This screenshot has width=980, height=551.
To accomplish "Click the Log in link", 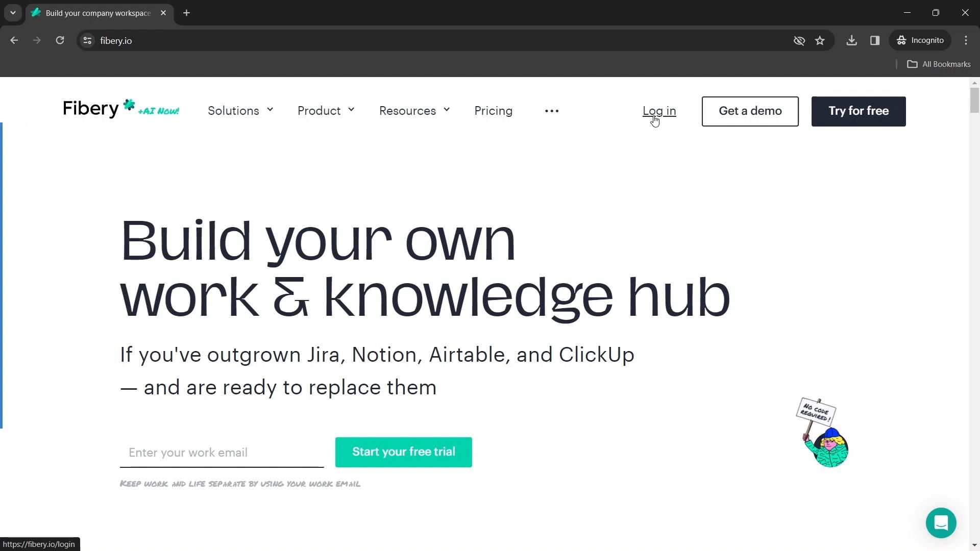I will point(659,111).
